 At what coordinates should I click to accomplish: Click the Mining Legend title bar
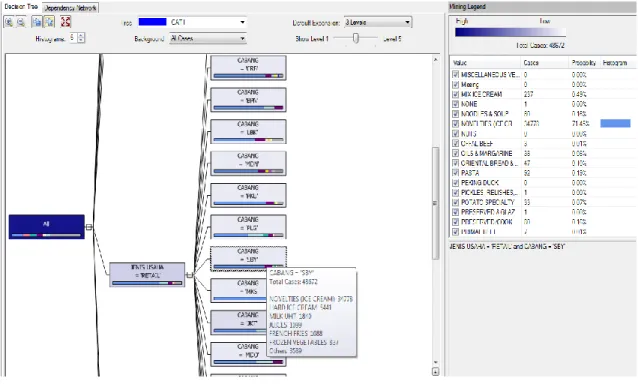pyautogui.click(x=542, y=7)
